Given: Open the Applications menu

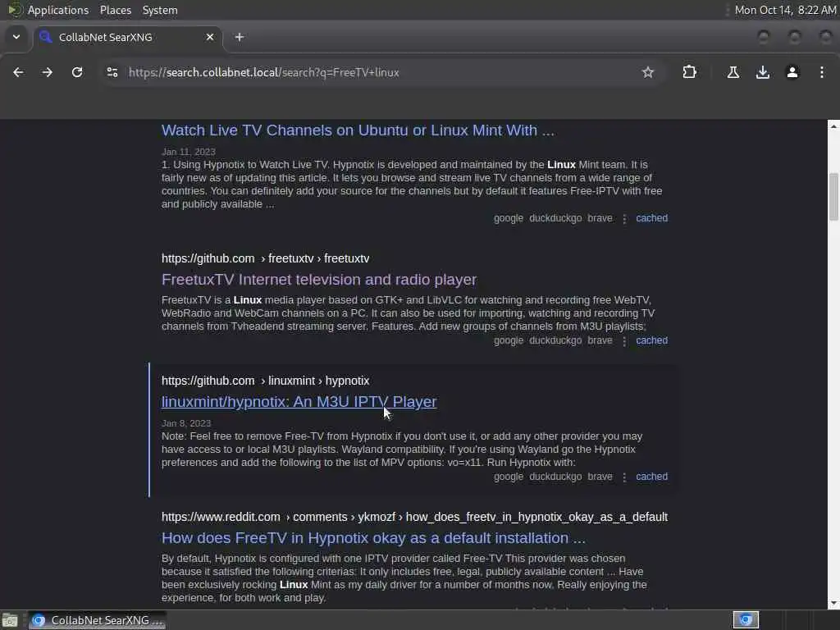Looking at the screenshot, I should coord(58,10).
